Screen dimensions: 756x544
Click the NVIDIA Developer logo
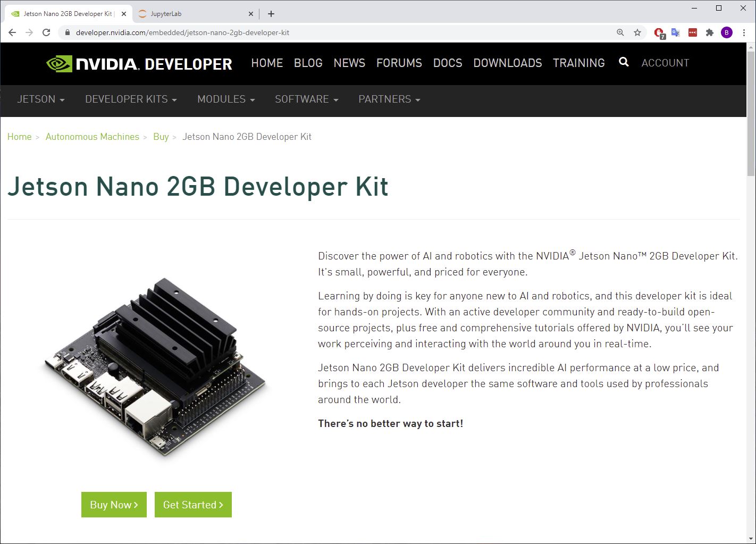[139, 64]
